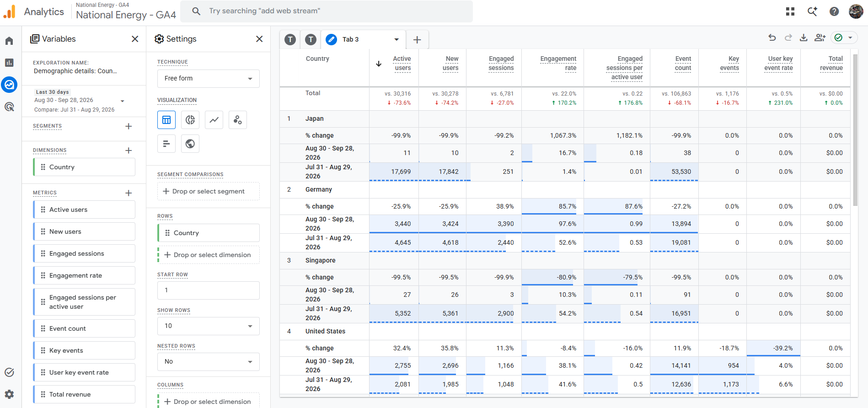Viewport: 868px width, 408px height.
Task: Focus the Analytics search box
Action: pyautogui.click(x=327, y=11)
